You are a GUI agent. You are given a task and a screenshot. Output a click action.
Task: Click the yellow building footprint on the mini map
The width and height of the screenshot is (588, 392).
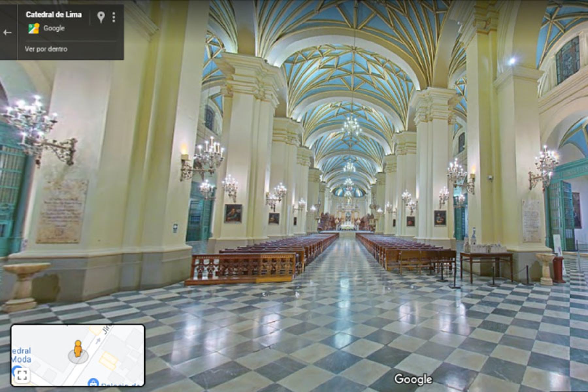(x=108, y=359)
